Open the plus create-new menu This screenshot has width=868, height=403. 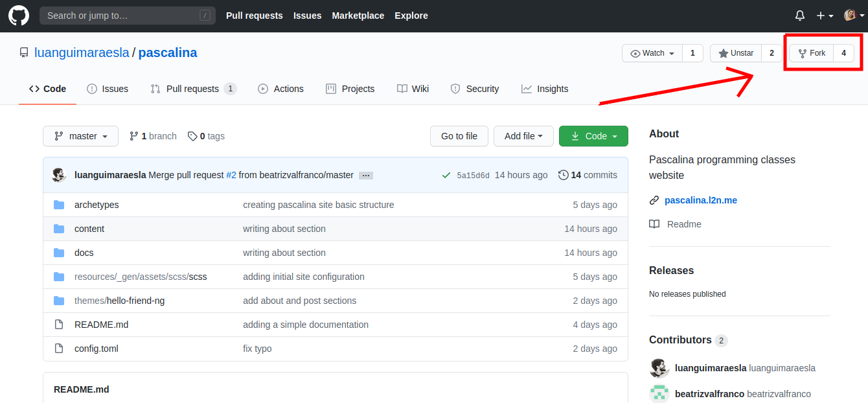tap(825, 16)
